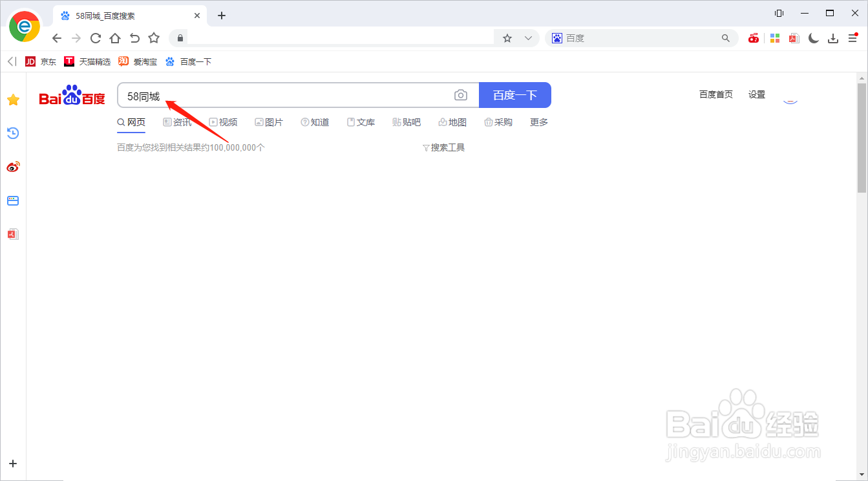Select the 知道 search tab
The width and height of the screenshot is (868, 481).
click(x=315, y=122)
